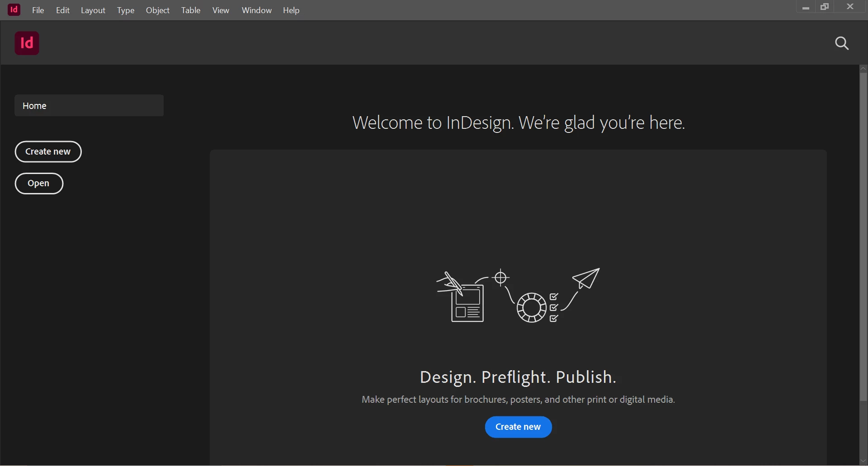
Task: Open the Layout menu
Action: click(93, 10)
